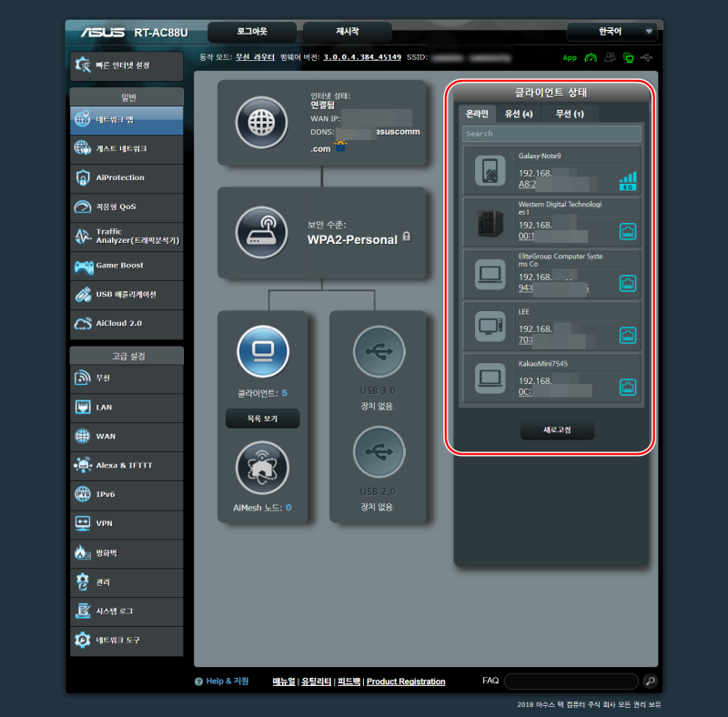Click EliteGroup Computer wired connection icon
This screenshot has width=728, height=717.
click(x=628, y=283)
